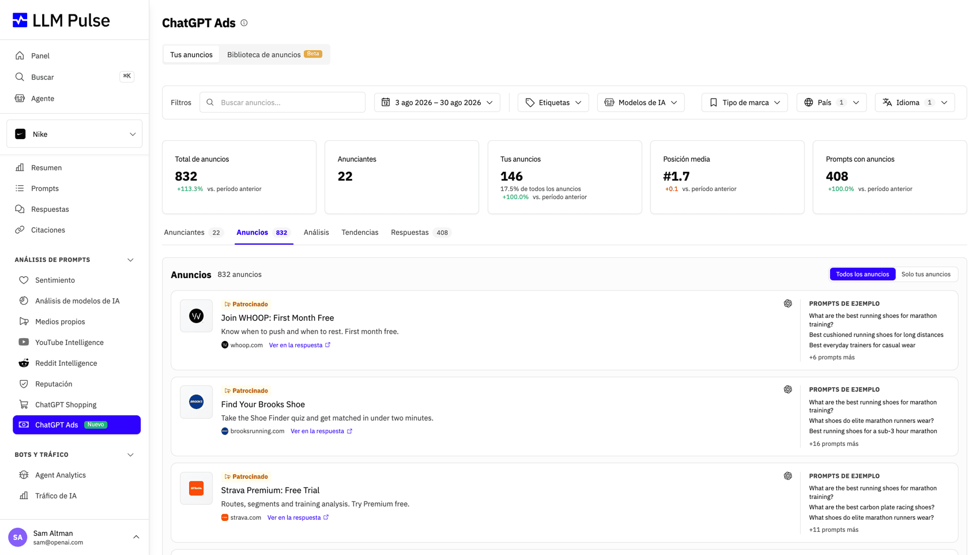Open Análisis de modelos de IA icon
The height and width of the screenshot is (555, 980).
click(x=24, y=301)
